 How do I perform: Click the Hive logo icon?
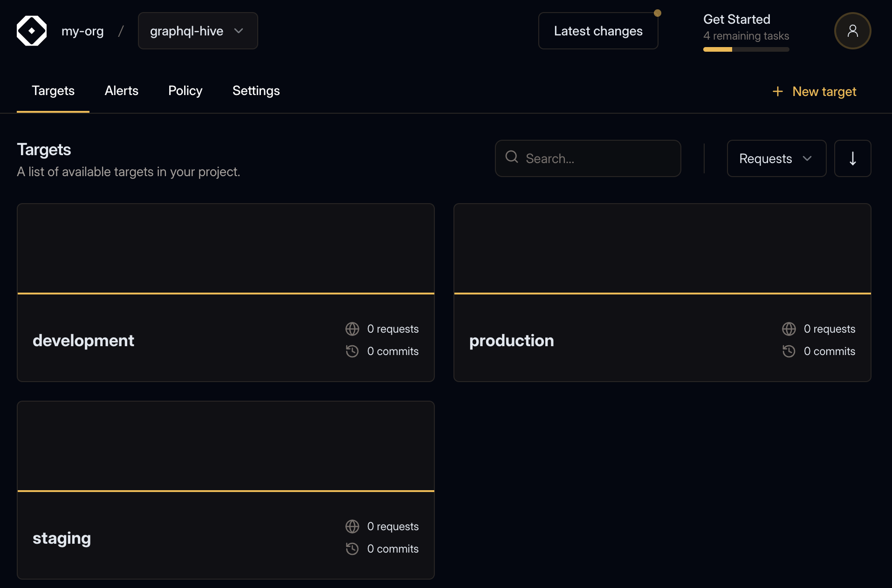[x=31, y=30]
